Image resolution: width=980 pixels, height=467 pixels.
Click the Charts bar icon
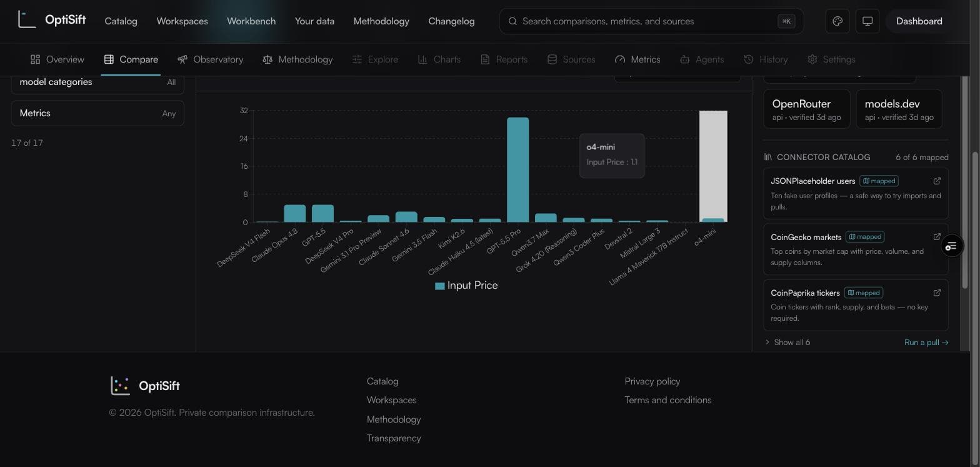(x=422, y=59)
